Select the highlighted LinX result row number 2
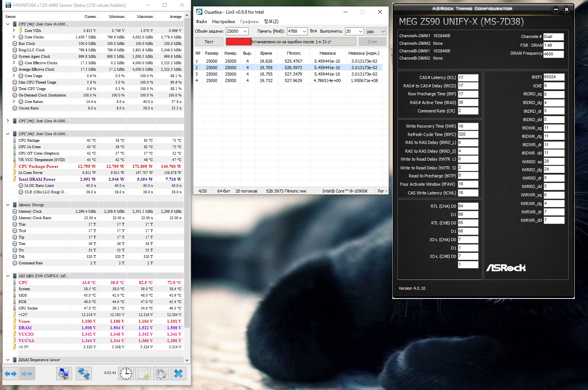Image resolution: width=588 pixels, height=390 pixels. tap(288, 68)
